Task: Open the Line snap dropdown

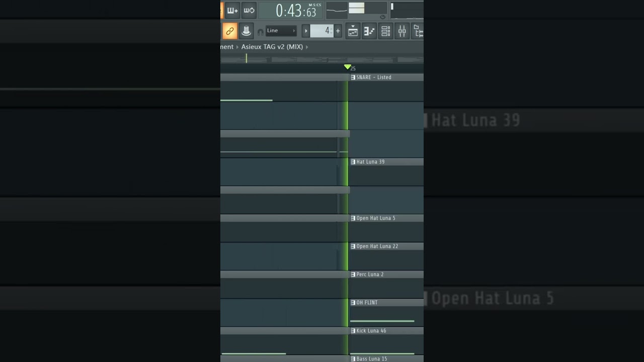Action: point(281,31)
